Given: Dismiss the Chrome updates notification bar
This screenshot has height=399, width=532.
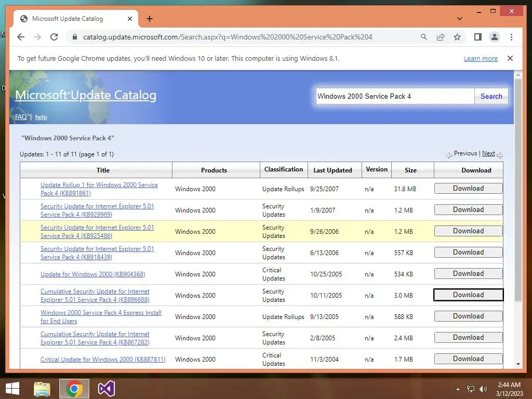Looking at the screenshot, I should point(510,58).
